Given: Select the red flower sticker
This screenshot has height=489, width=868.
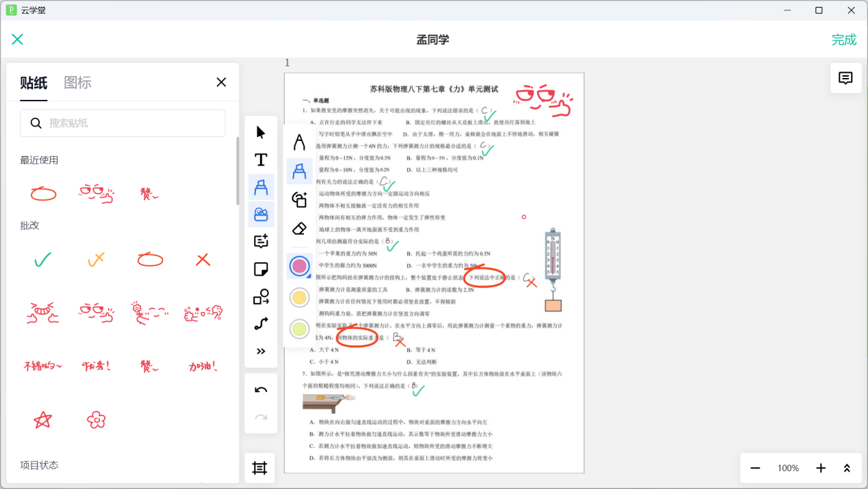Looking at the screenshot, I should 97,419.
